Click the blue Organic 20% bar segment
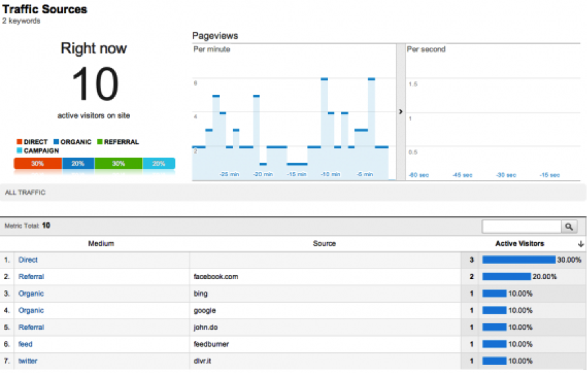The height and width of the screenshot is (374, 588). (78, 164)
